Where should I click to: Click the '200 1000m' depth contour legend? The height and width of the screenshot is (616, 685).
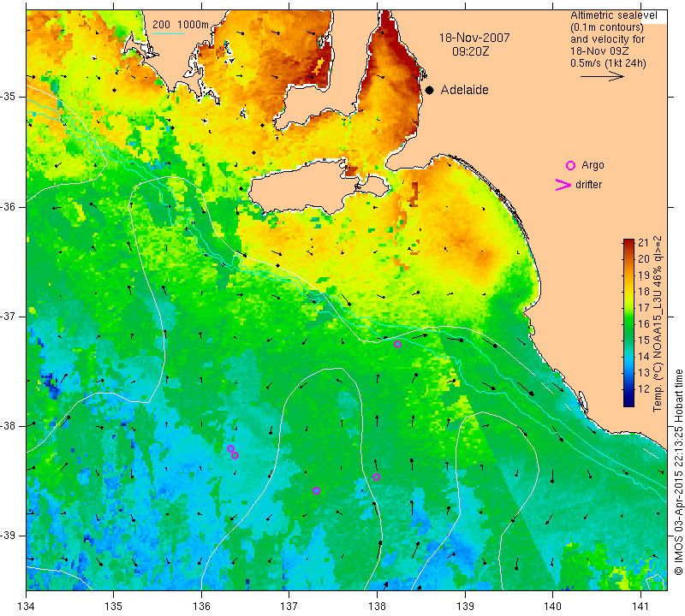pos(181,25)
